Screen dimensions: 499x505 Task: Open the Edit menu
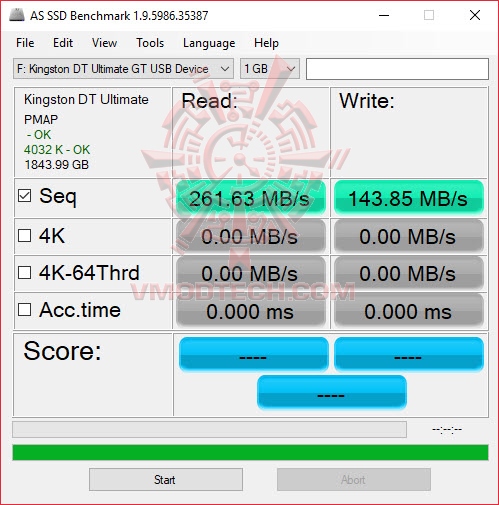pos(63,43)
